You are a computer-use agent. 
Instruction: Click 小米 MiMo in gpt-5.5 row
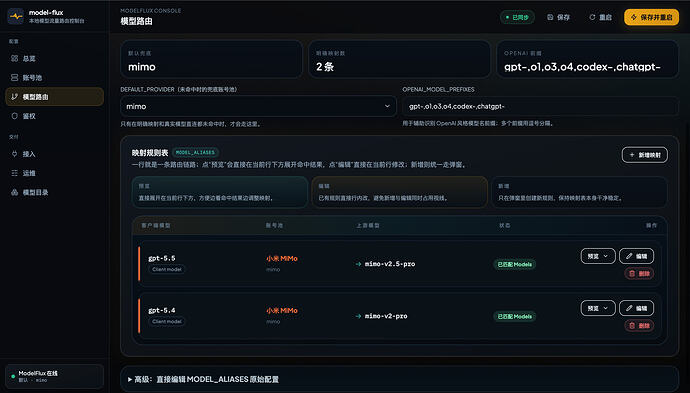(282, 259)
